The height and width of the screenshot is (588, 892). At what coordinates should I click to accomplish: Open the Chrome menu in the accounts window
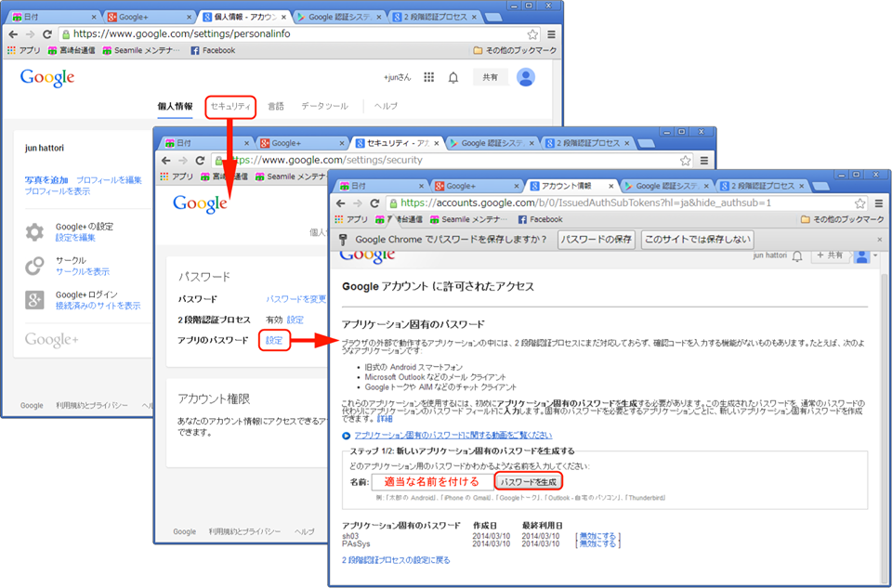click(x=879, y=203)
